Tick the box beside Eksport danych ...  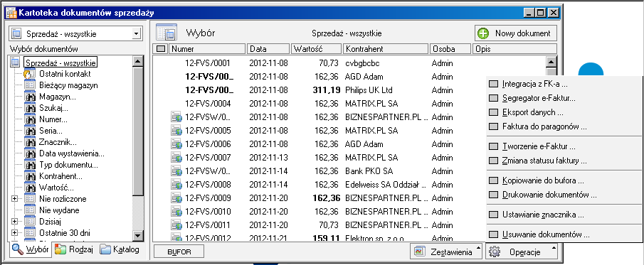(494, 112)
